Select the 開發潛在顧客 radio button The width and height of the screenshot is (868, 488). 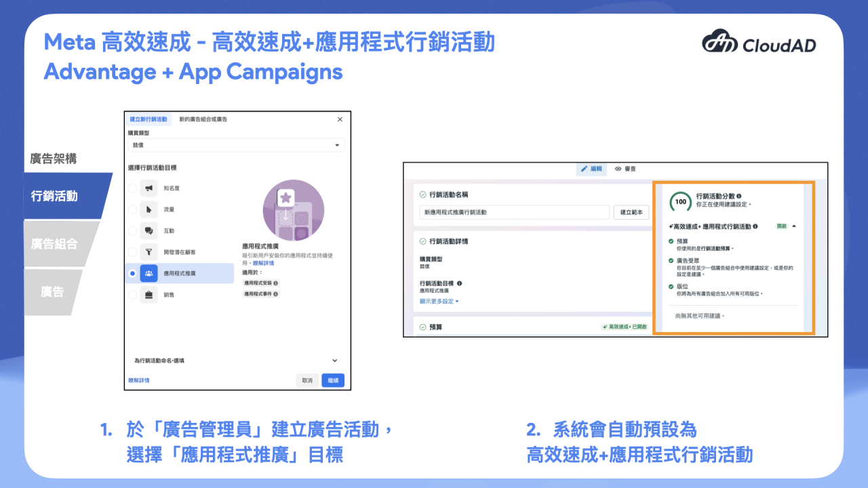click(132, 252)
